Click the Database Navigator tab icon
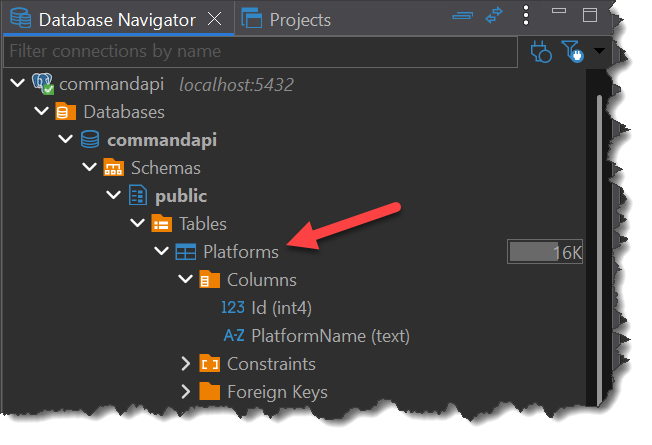 point(21,19)
